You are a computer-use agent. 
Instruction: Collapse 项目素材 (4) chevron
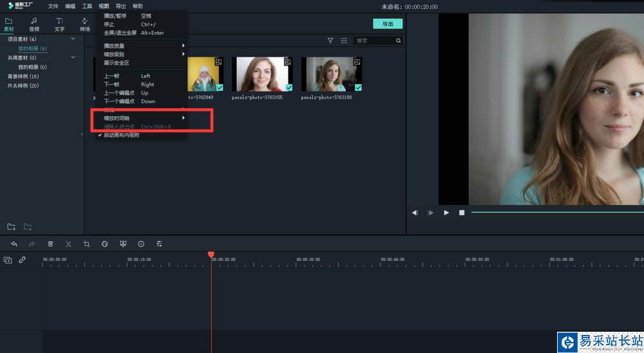pos(73,39)
